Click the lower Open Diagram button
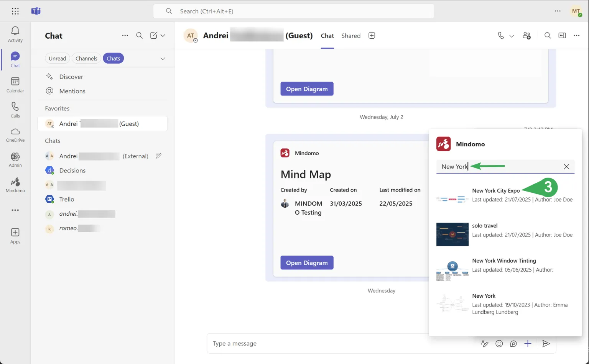 click(x=307, y=262)
